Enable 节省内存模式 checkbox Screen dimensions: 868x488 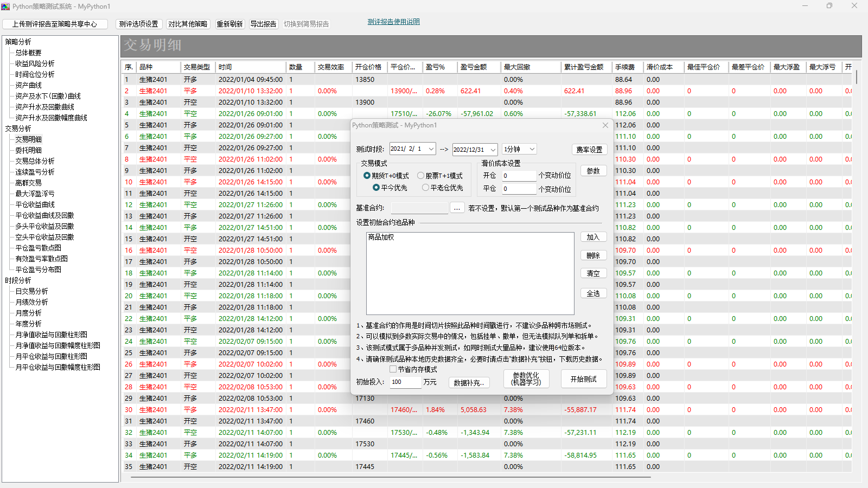tap(393, 369)
